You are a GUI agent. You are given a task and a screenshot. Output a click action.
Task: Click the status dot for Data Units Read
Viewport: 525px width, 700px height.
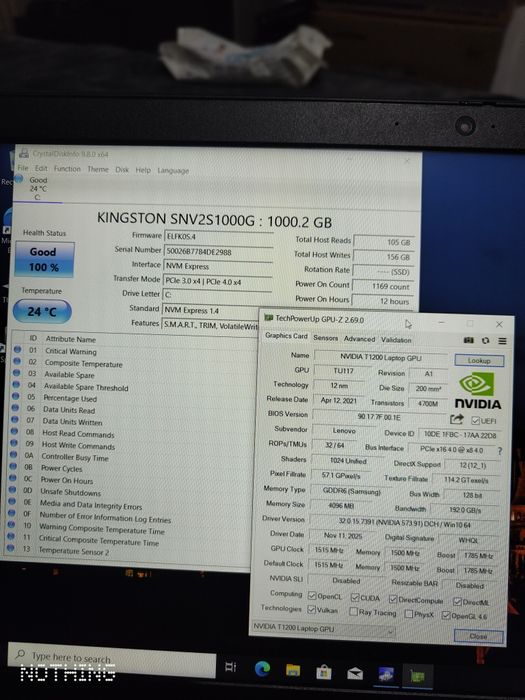pyautogui.click(x=15, y=408)
